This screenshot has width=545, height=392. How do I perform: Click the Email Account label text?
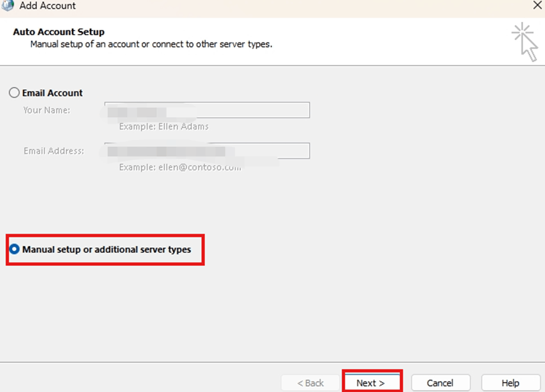click(x=51, y=93)
